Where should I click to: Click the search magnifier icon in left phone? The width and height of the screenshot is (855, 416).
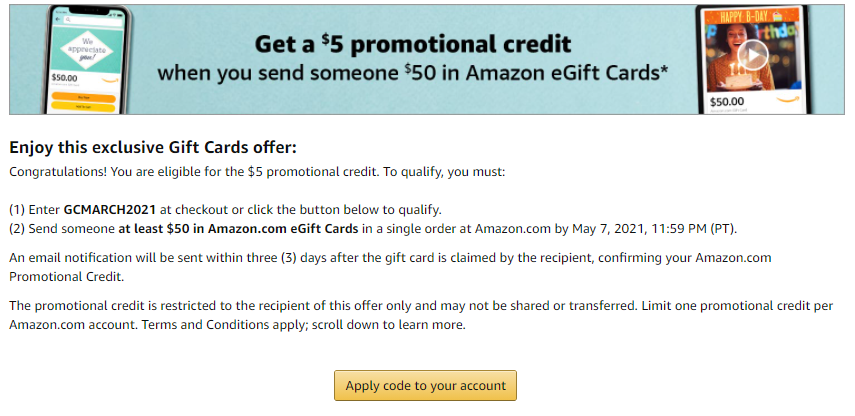(68, 20)
